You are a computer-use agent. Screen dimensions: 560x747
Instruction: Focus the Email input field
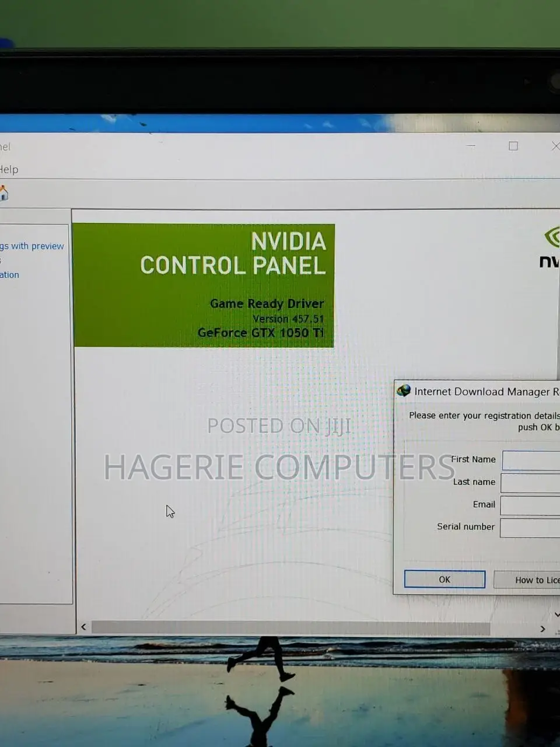pyautogui.click(x=530, y=505)
